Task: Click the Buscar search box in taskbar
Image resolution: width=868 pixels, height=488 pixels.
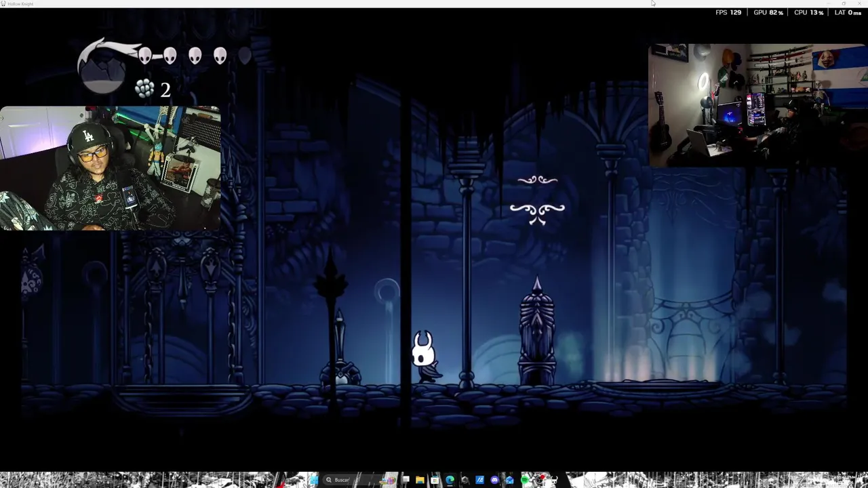Action: 360,480
